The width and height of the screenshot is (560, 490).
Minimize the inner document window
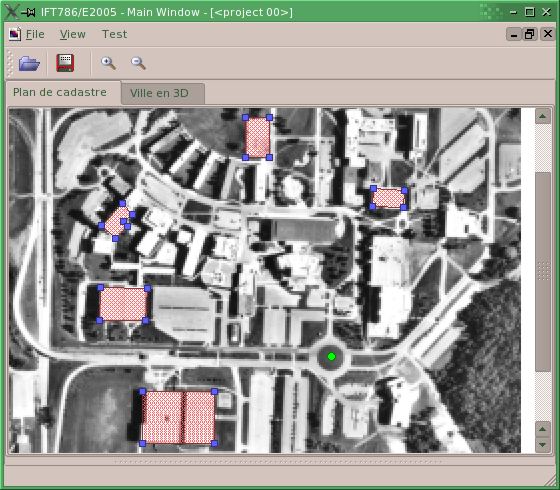pos(514,34)
